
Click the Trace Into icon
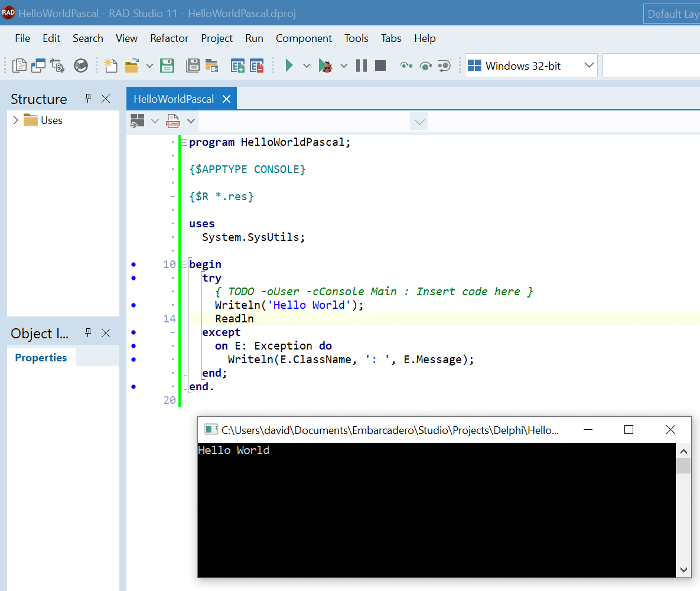pyautogui.click(x=406, y=66)
